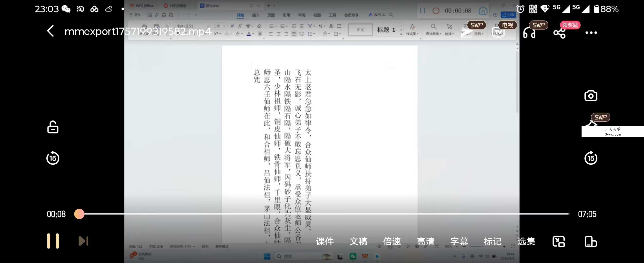Select the 引用 ribbon tab
644x263 pixels.
[286, 15]
